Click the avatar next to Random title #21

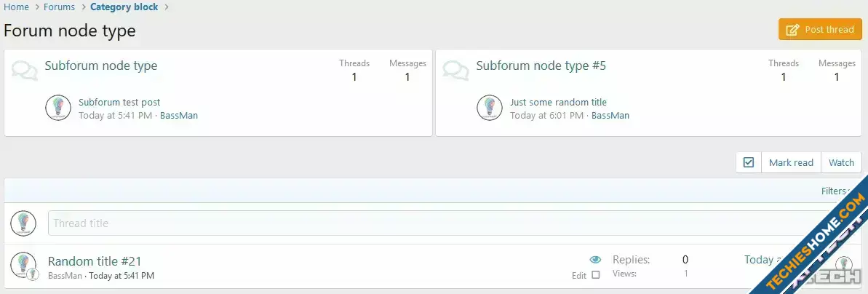(23, 265)
